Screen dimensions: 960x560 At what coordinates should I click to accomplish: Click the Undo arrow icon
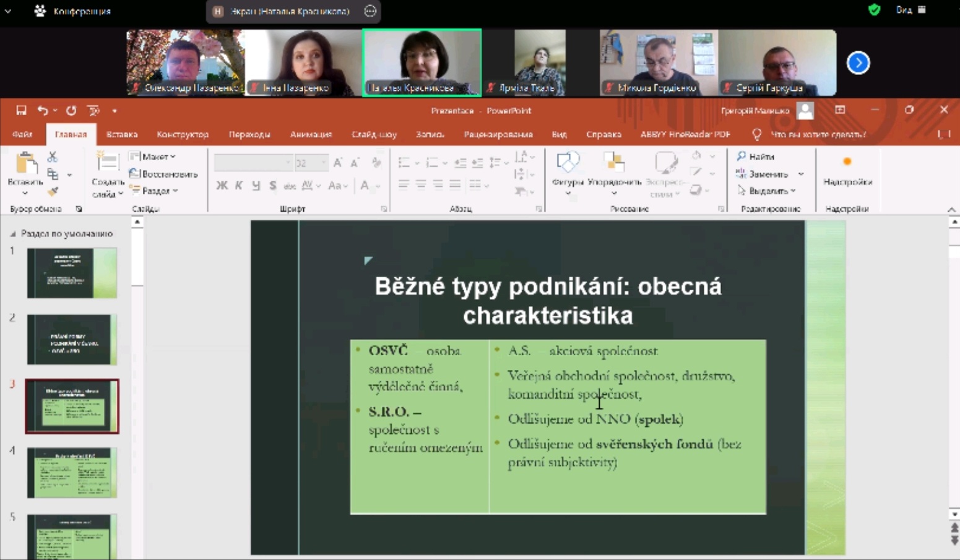coord(42,111)
